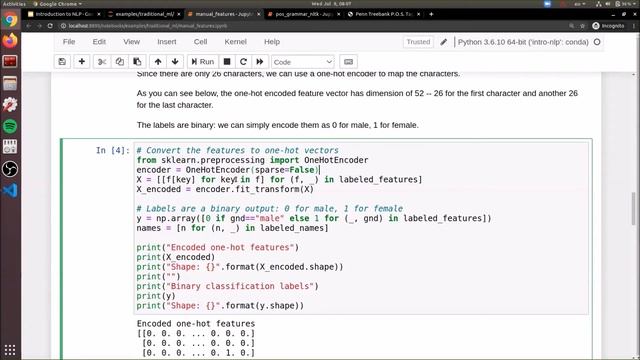Open the command palette keyboard icon

tap(348, 62)
